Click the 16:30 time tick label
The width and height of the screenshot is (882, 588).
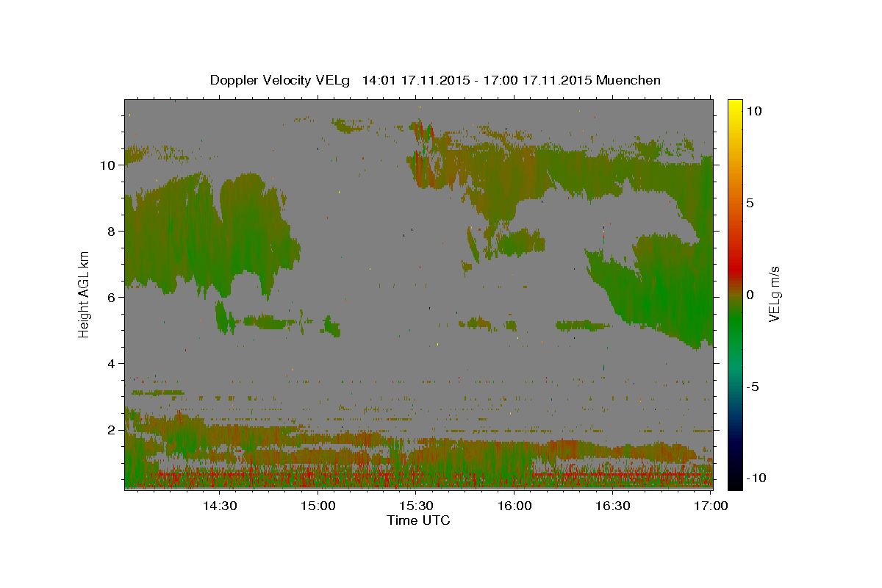pyautogui.click(x=613, y=506)
